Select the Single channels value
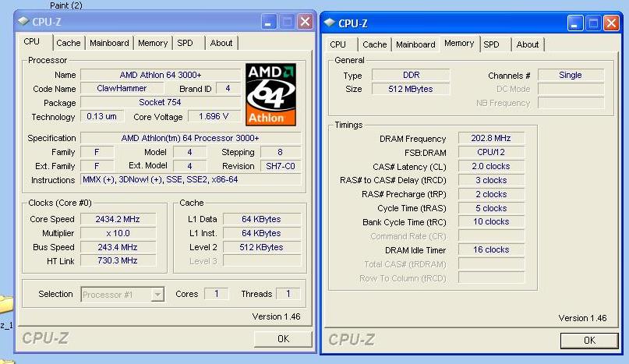This screenshot has height=364, width=629. [x=571, y=75]
